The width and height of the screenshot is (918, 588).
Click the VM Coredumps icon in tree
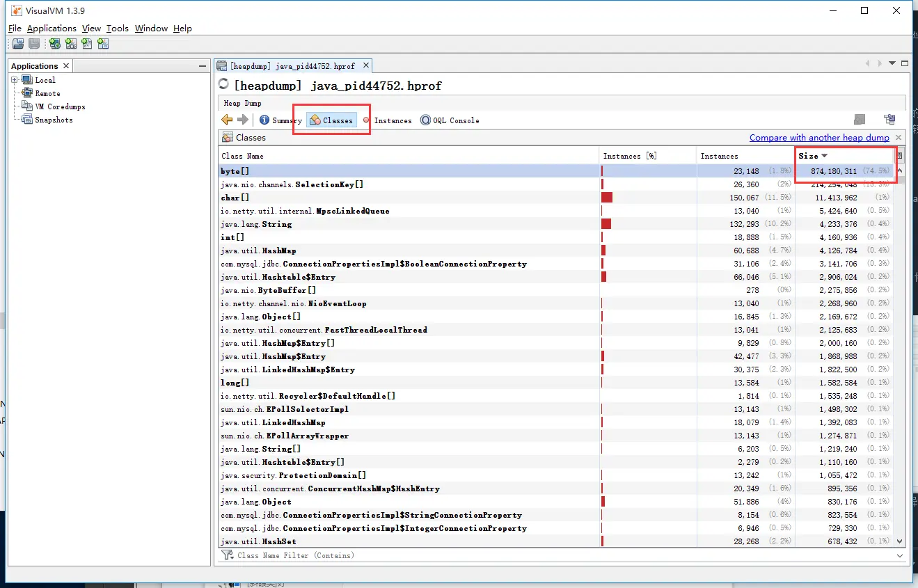[27, 106]
